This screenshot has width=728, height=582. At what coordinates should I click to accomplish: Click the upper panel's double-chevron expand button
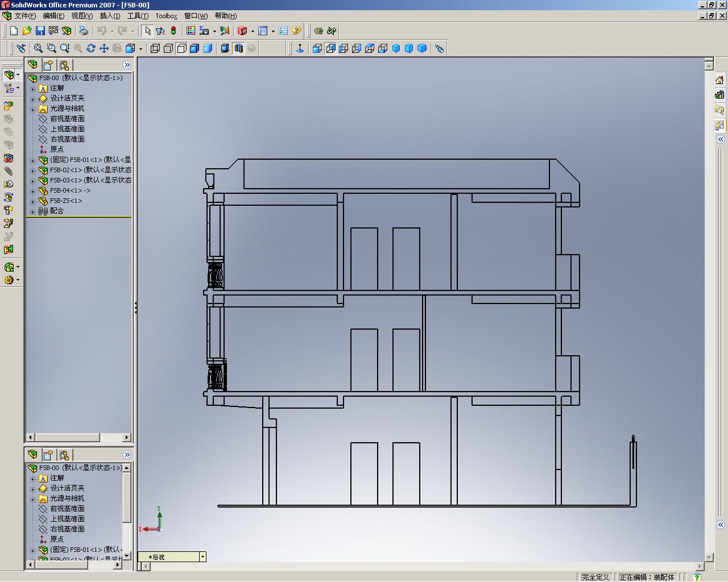(127, 65)
